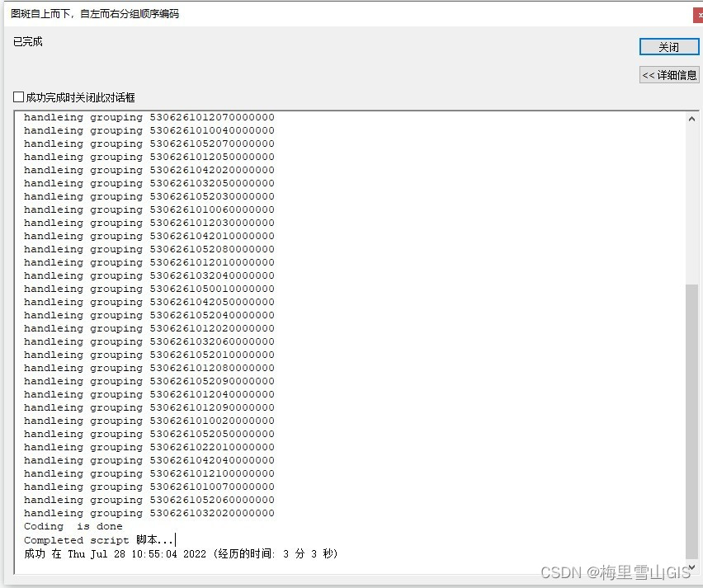The width and height of the screenshot is (703, 588).
Task: Click log line grouping 530626105206
Action: tap(149, 500)
